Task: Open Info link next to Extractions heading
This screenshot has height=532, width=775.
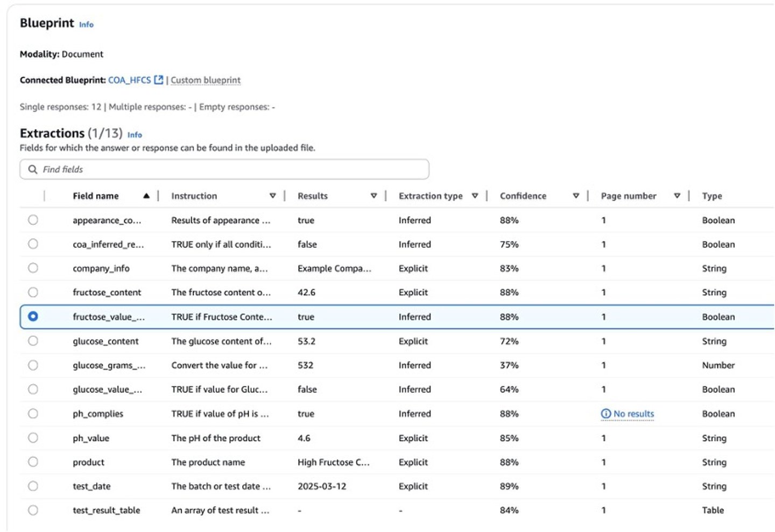Action: [135, 135]
